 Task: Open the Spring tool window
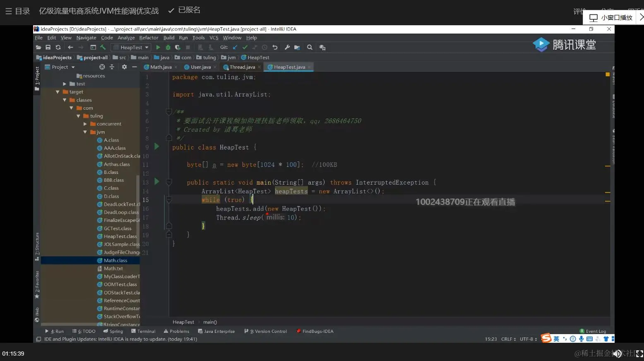tap(113, 331)
